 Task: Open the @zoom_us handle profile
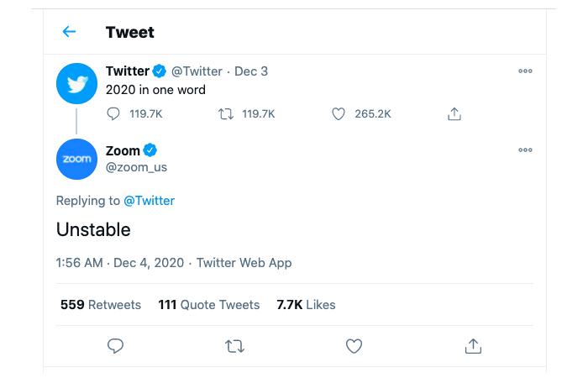coord(136,167)
